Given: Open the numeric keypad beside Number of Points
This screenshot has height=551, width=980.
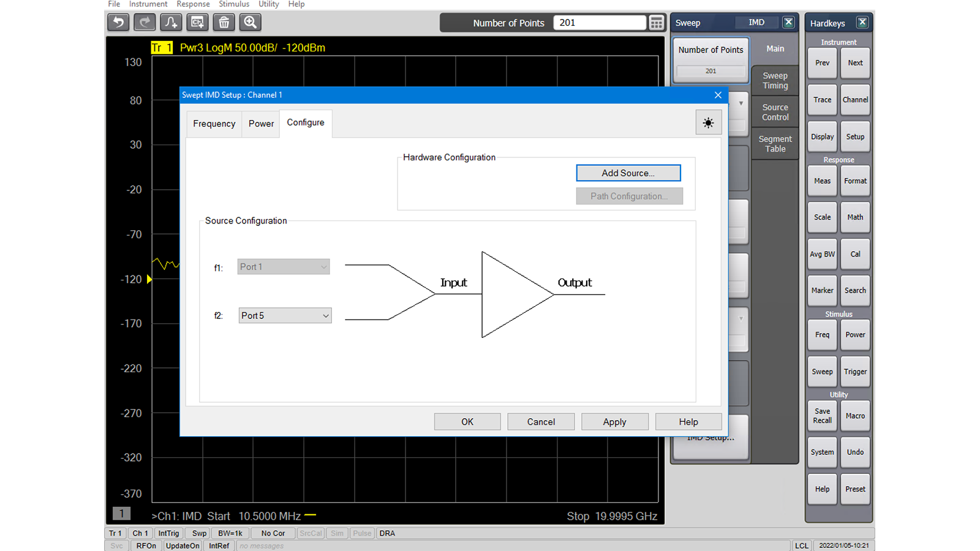Looking at the screenshot, I should pos(656,23).
